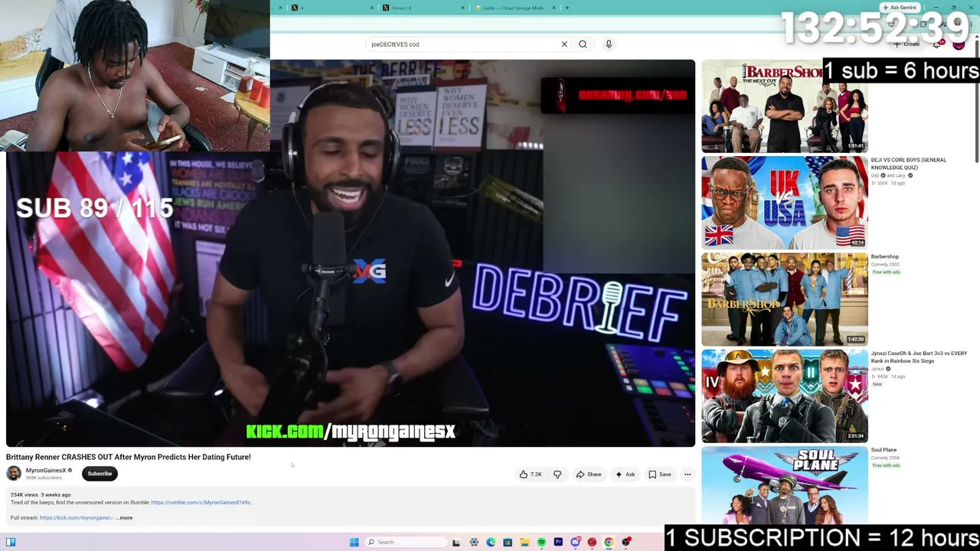Share this video
Screen dimensions: 980x551
point(588,474)
